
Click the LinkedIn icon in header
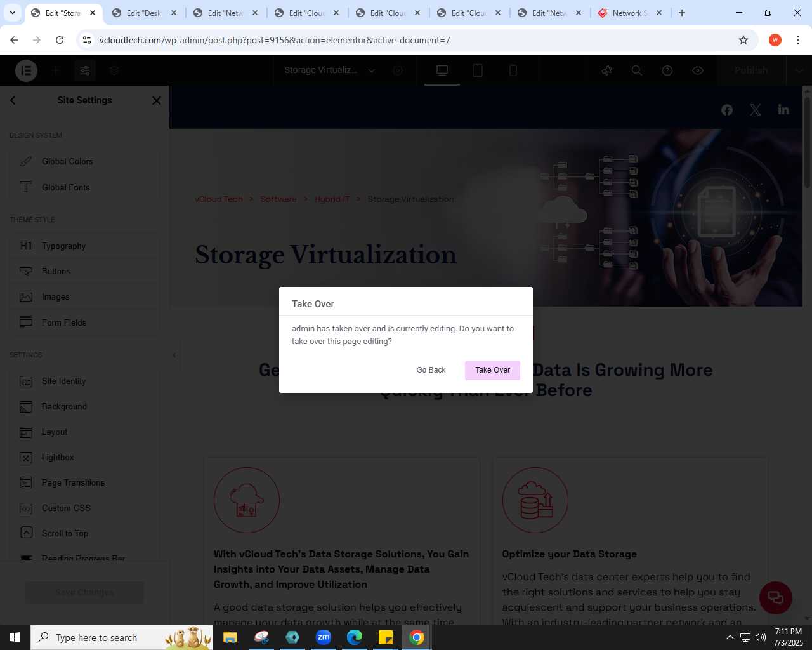[783, 109]
